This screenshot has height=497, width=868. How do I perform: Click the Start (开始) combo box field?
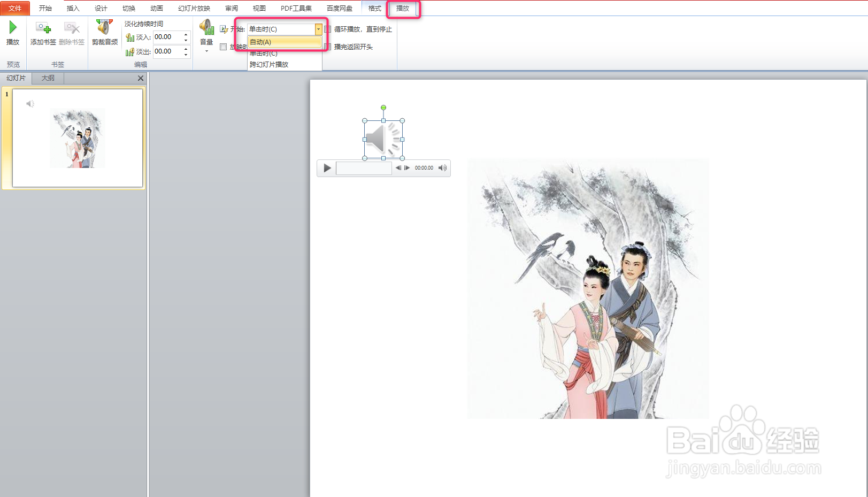[281, 29]
